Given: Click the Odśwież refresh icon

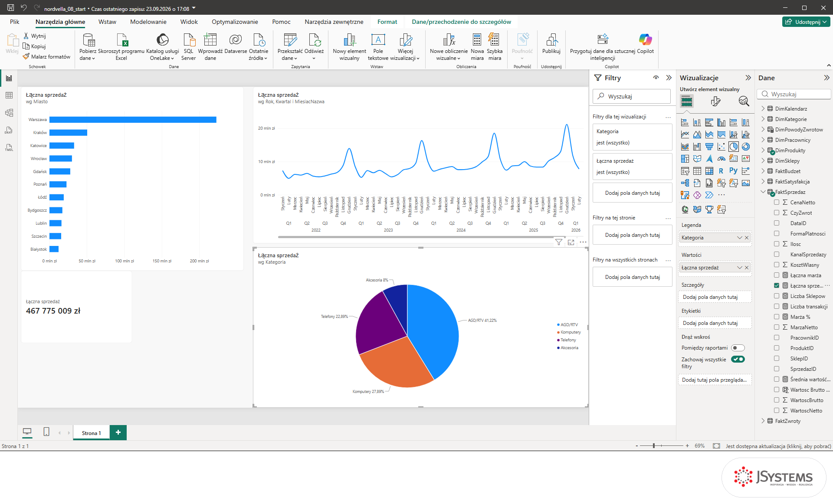Looking at the screenshot, I should [x=314, y=40].
